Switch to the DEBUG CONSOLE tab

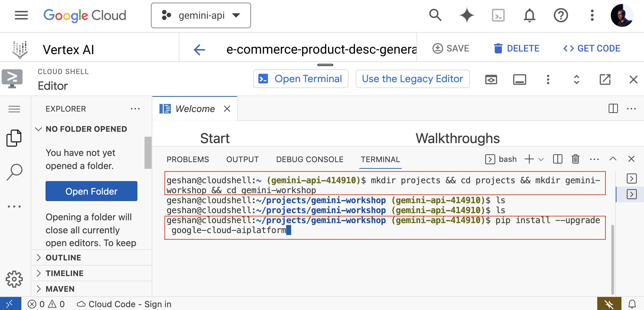coord(309,159)
